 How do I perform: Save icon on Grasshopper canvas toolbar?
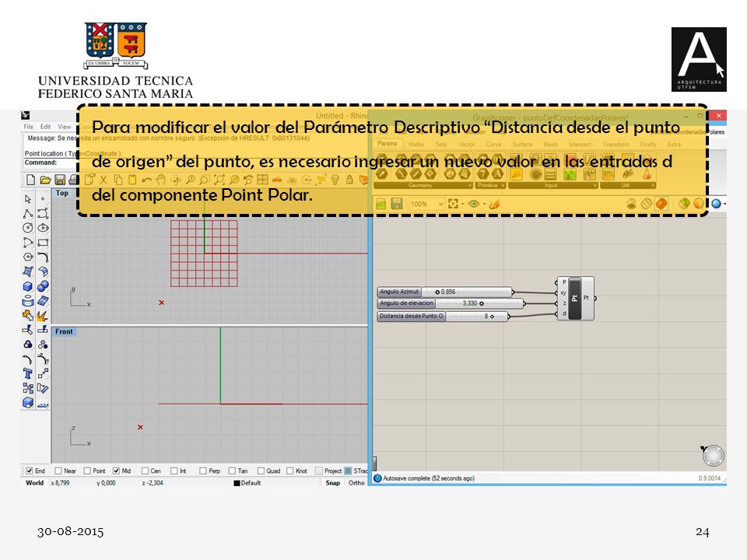[x=396, y=204]
